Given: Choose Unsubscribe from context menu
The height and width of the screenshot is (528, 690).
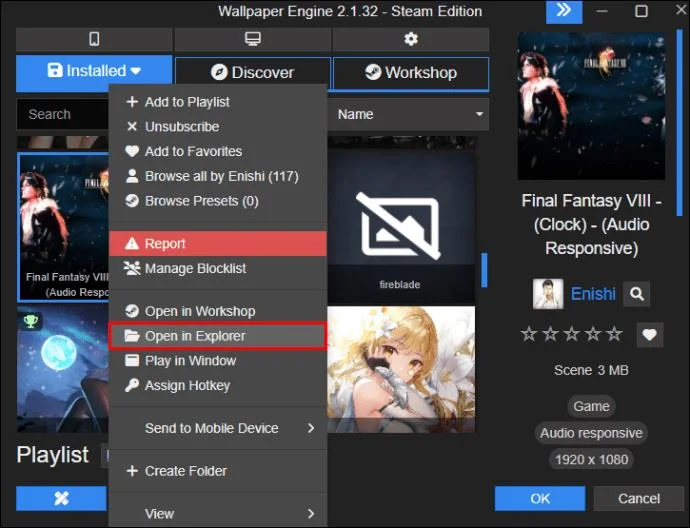Looking at the screenshot, I should pos(218,127).
